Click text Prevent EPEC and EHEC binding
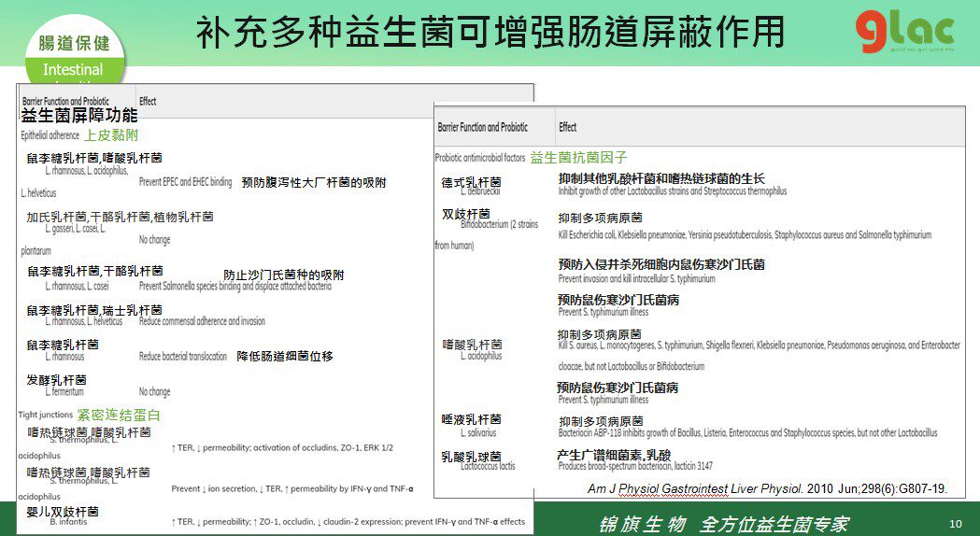The image size is (980, 536). tap(185, 182)
